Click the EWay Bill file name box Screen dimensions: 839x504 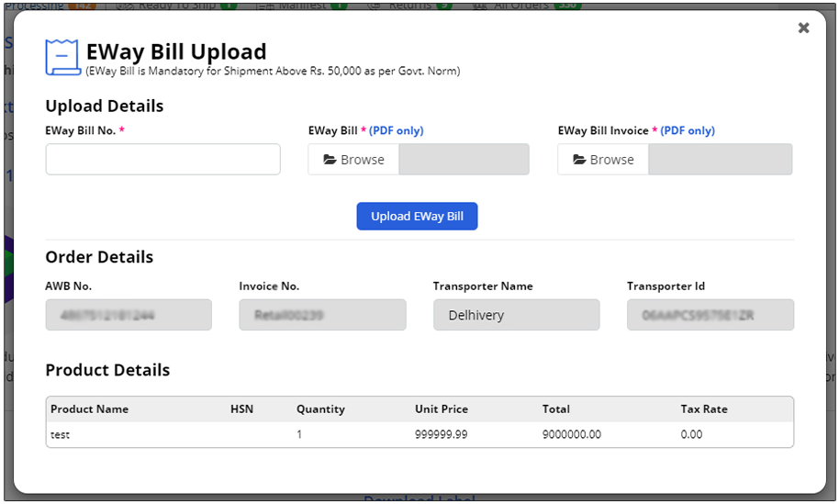(464, 160)
